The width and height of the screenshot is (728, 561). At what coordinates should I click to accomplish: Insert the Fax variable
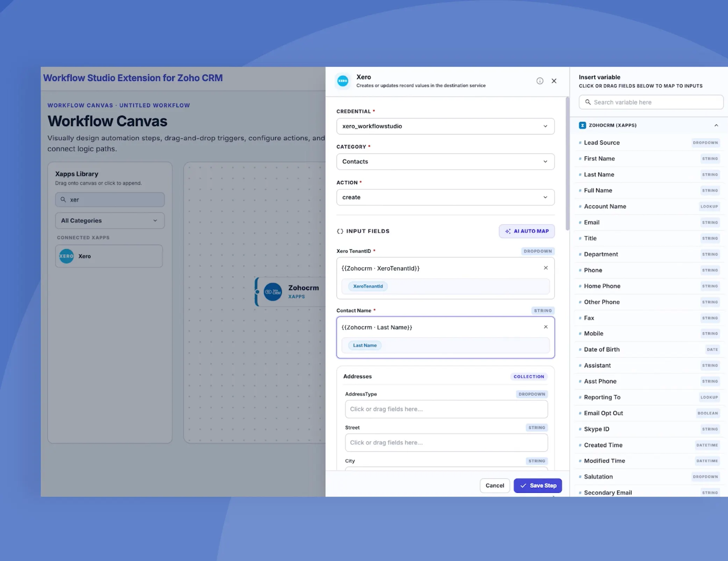(x=649, y=318)
